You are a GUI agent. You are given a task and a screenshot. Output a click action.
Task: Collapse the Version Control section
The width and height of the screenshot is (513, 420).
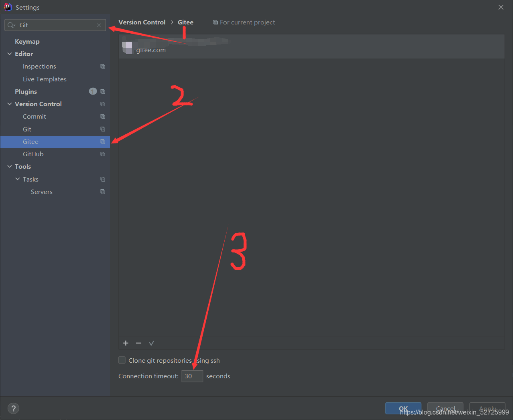(x=10, y=104)
